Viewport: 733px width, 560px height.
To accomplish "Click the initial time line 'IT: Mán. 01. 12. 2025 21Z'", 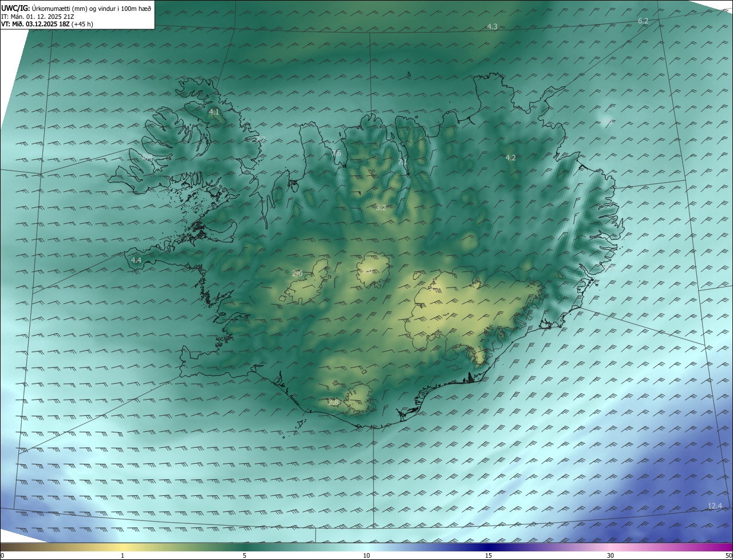I will point(38,17).
